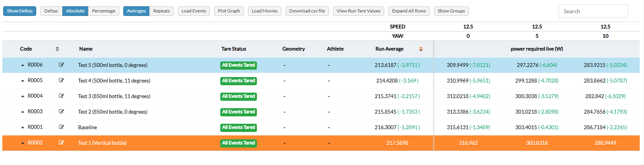The image size is (644, 165).
Task: Edit run R0002 Vertical bottle
Action: coord(61,143)
